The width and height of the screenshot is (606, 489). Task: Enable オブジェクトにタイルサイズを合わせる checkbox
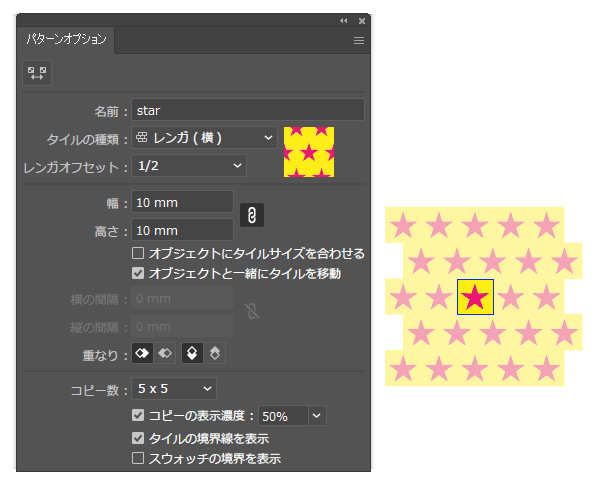point(139,254)
